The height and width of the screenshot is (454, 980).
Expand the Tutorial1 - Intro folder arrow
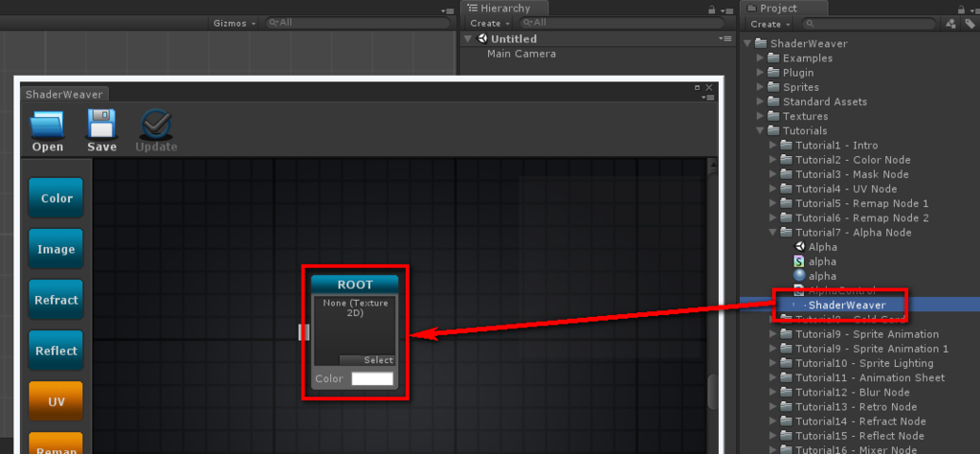pos(773,145)
